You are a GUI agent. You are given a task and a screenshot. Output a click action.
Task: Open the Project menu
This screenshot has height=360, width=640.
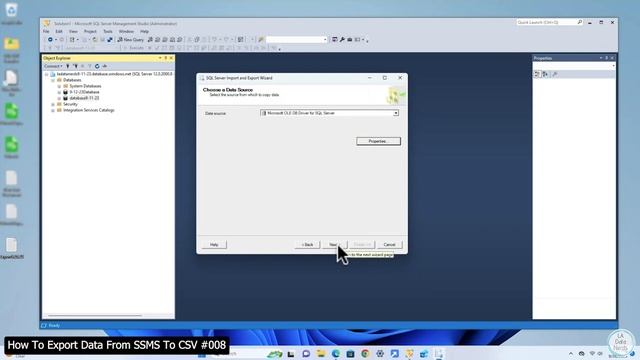(90, 31)
